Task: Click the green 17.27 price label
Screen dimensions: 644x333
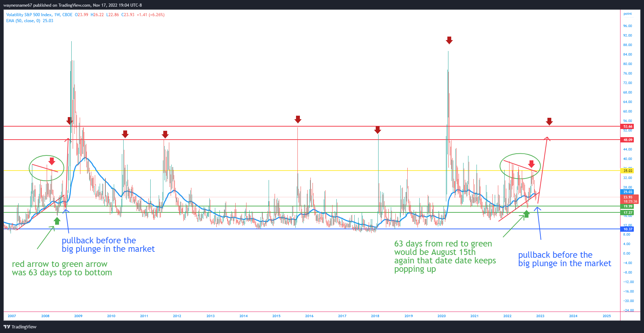Action: point(628,213)
